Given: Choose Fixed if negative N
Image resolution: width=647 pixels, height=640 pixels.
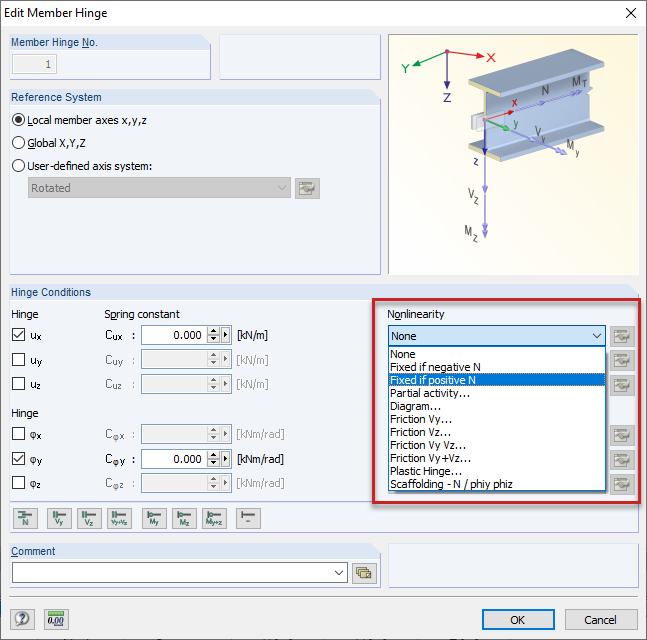Looking at the screenshot, I should (x=497, y=367).
